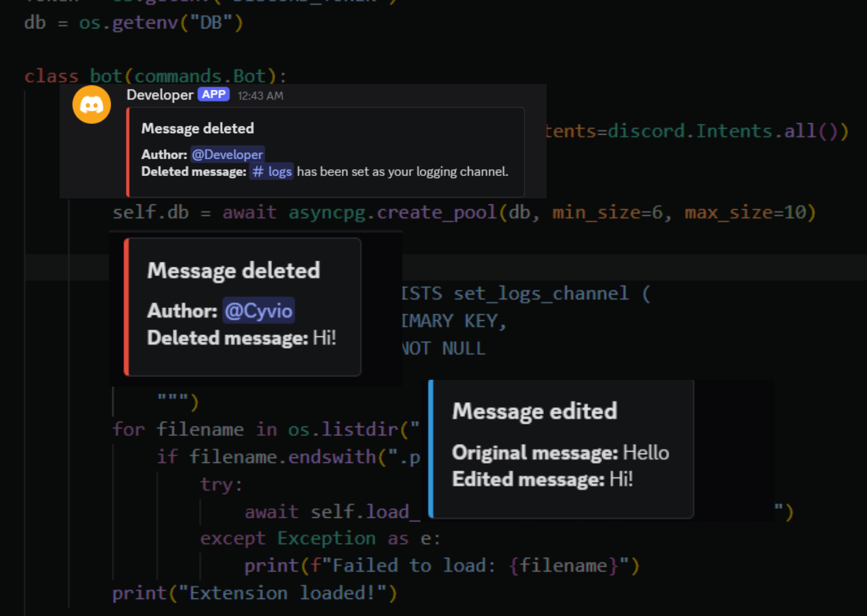This screenshot has width=867, height=616.
Task: Click the Message edited embed title
Action: coord(534,411)
